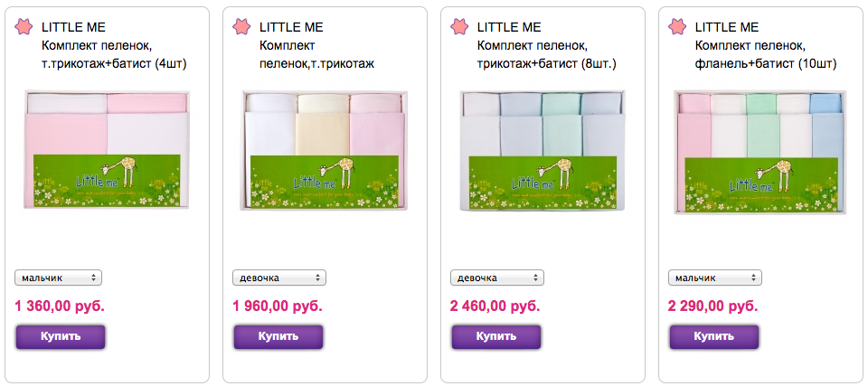Open the image of the 8шт blue-green set
Screen dimensions: 868x386
pos(542,151)
